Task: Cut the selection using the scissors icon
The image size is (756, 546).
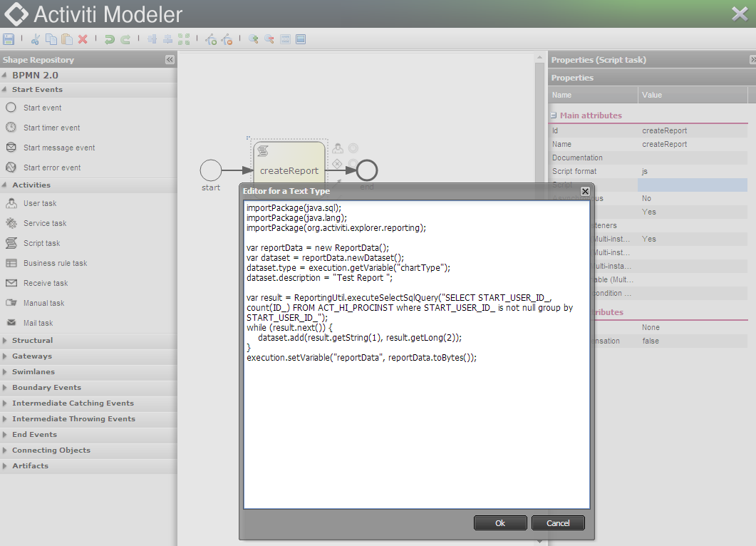Action: coord(35,39)
